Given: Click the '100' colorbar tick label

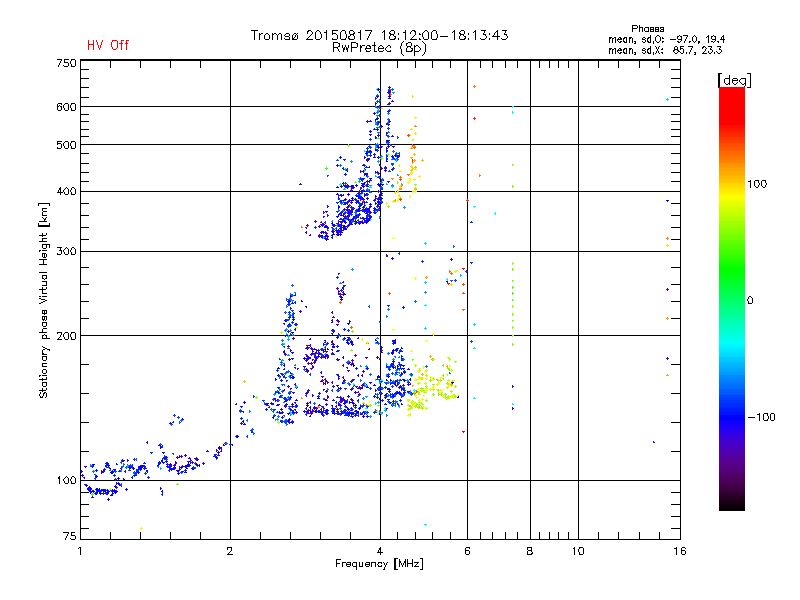Looking at the screenshot, I should pos(757,184).
